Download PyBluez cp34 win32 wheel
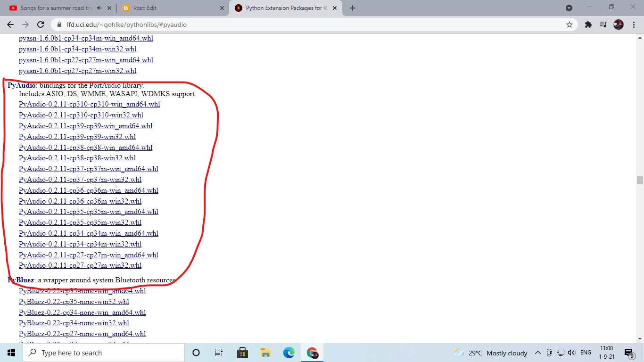The image size is (644, 362). [x=74, y=323]
